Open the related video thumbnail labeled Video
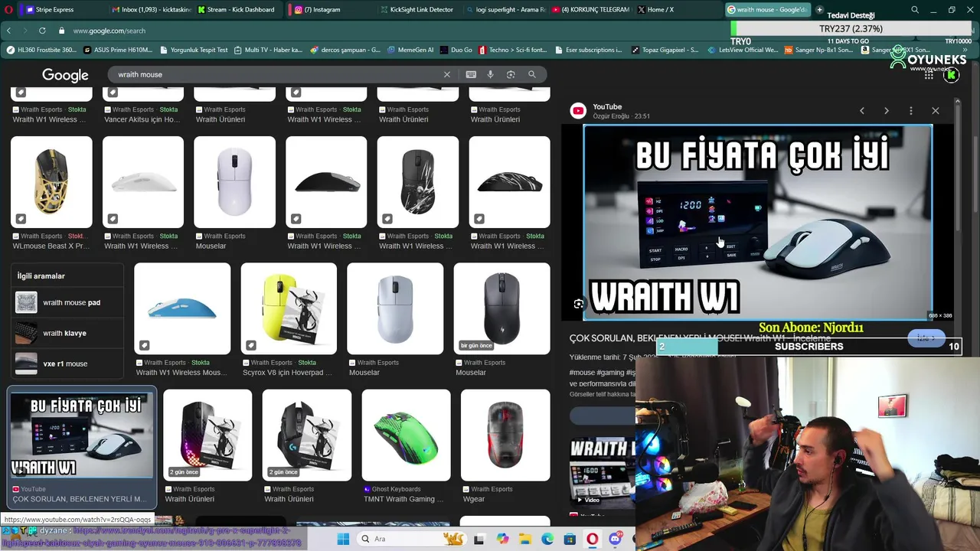This screenshot has width=980, height=551. click(x=603, y=473)
